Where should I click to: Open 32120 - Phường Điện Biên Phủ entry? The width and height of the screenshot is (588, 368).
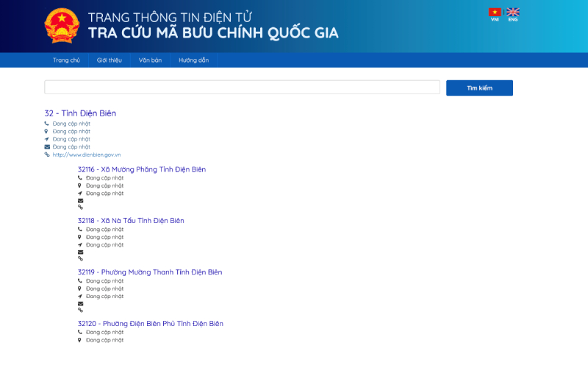pyautogui.click(x=151, y=324)
